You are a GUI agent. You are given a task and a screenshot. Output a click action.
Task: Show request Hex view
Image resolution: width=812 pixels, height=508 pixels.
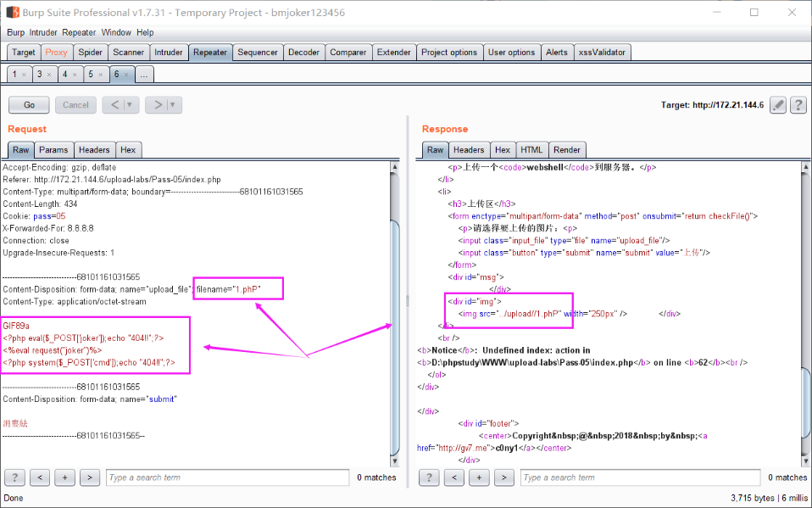coord(128,150)
